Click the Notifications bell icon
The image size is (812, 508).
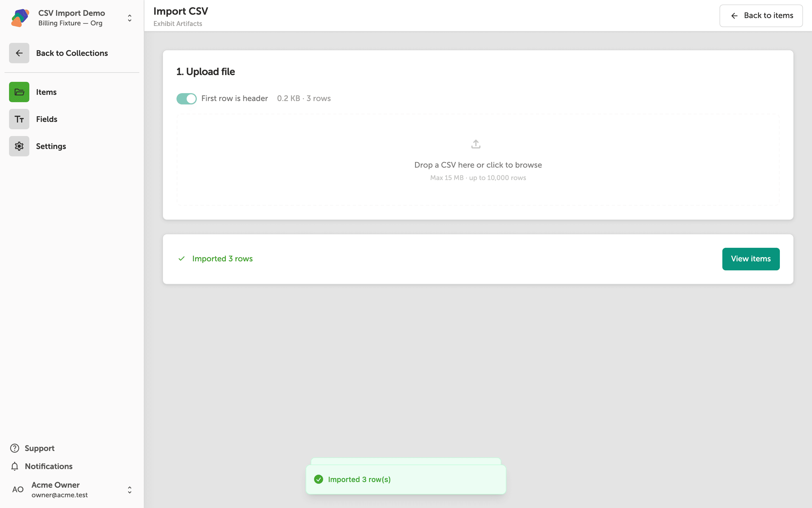coord(14,466)
